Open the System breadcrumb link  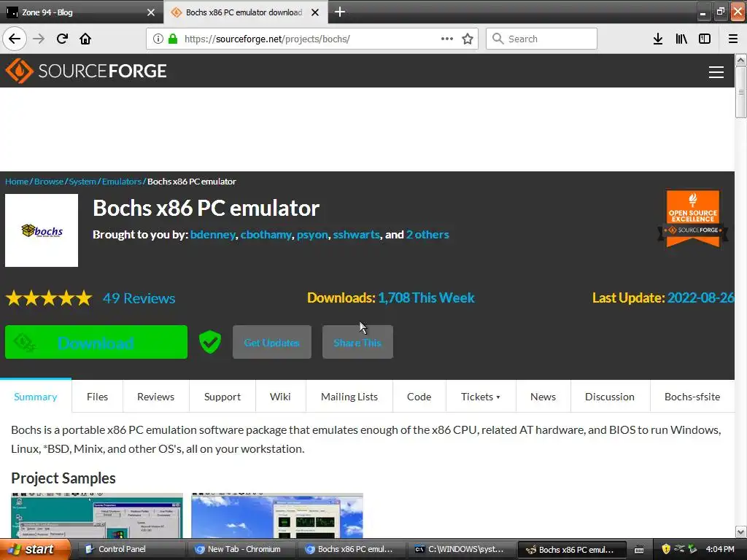[82, 182]
